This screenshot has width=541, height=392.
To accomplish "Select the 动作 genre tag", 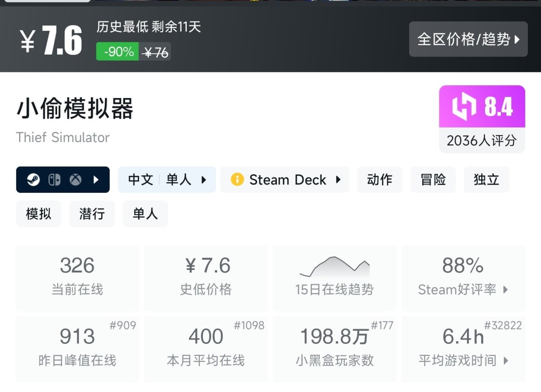I will (x=380, y=180).
